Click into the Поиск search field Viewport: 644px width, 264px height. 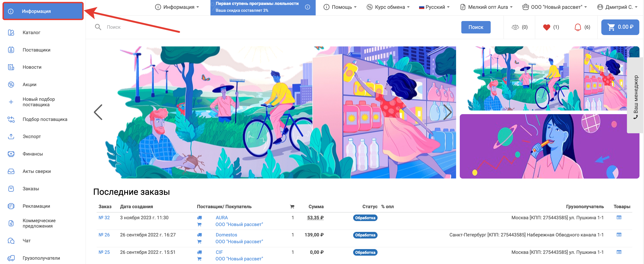[x=275, y=27]
